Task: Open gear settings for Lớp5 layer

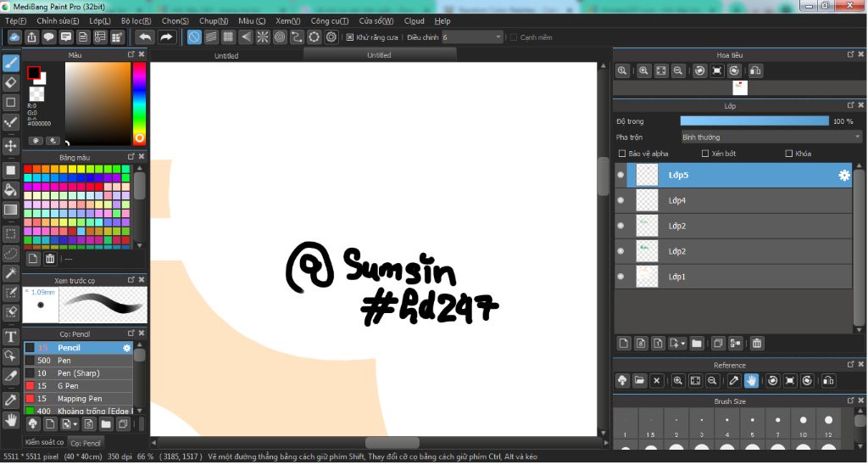Action: tap(843, 176)
